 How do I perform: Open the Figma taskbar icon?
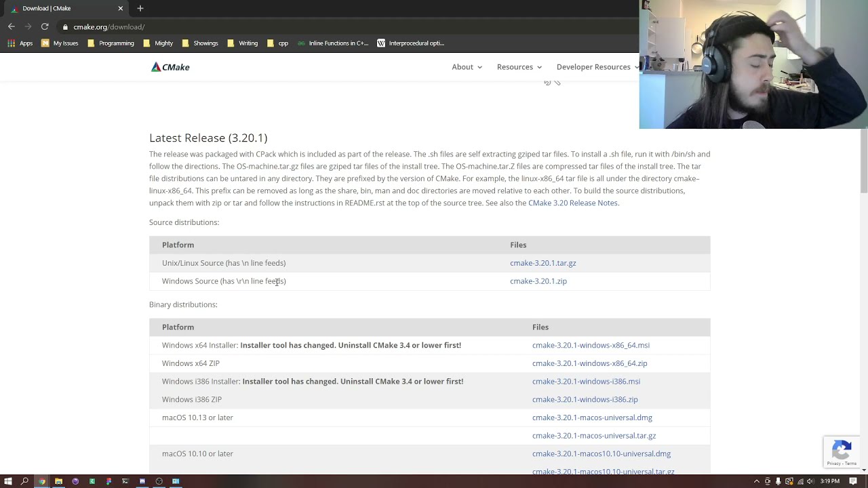coord(108,481)
